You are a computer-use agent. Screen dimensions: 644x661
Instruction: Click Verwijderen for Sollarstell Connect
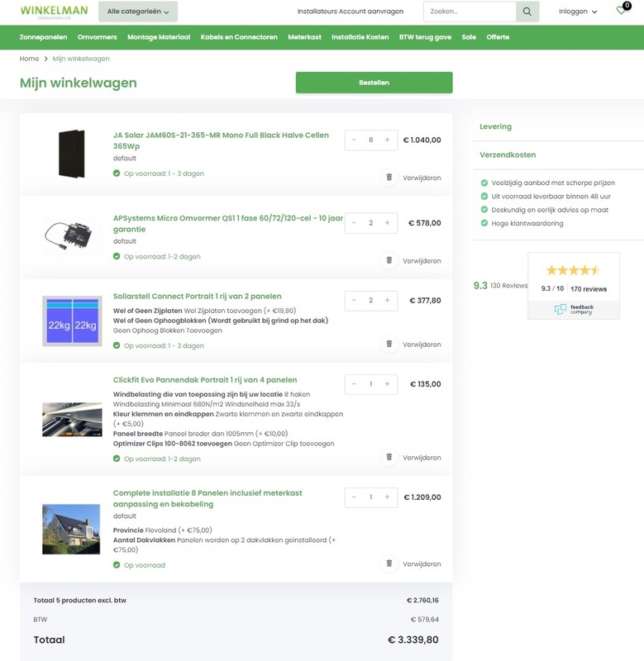[x=422, y=345]
